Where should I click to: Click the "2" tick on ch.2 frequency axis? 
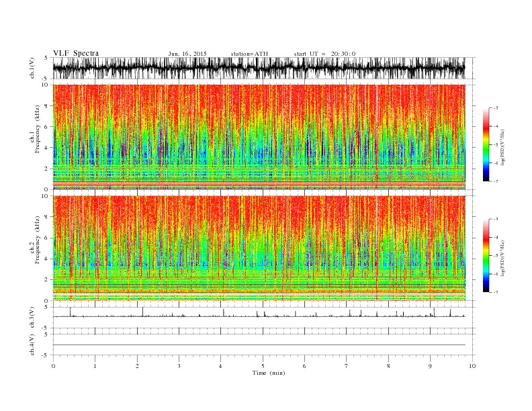[x=47, y=280]
